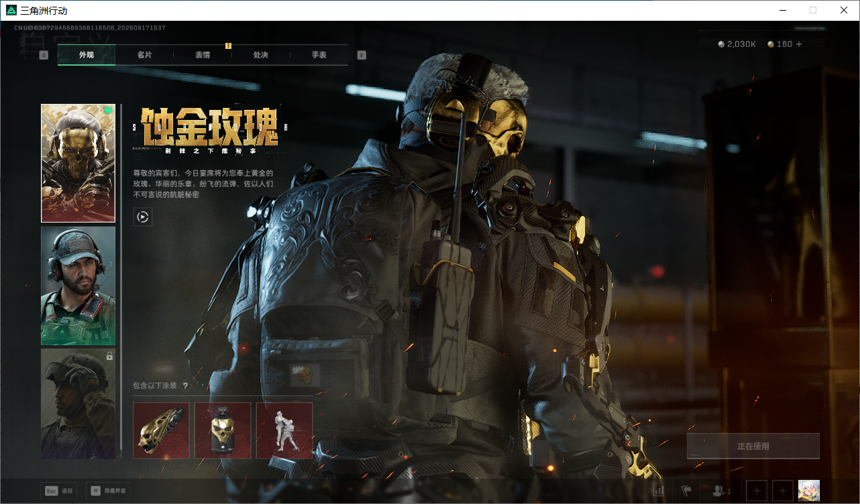Image resolution: width=860 pixels, height=504 pixels.
Task: Click the Q key previous-tab icon
Action: [x=44, y=55]
